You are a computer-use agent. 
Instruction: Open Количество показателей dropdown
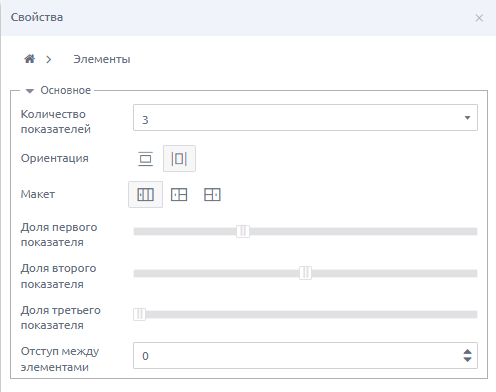[305, 118]
